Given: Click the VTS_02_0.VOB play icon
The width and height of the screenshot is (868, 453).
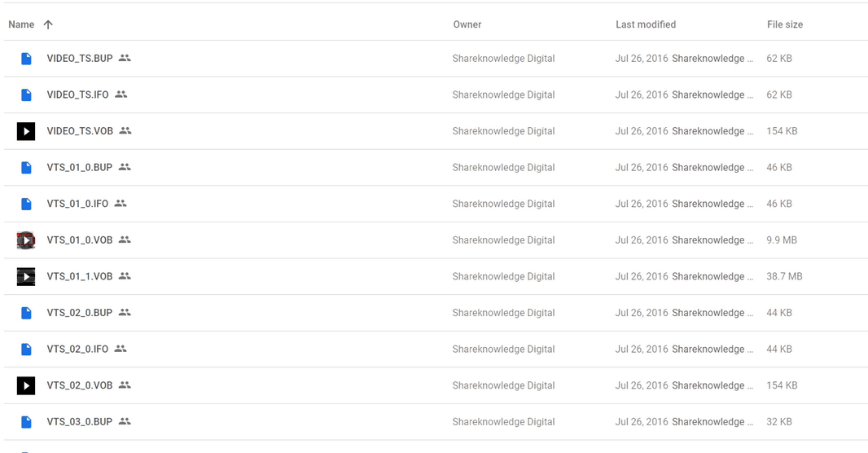Looking at the screenshot, I should (26, 385).
